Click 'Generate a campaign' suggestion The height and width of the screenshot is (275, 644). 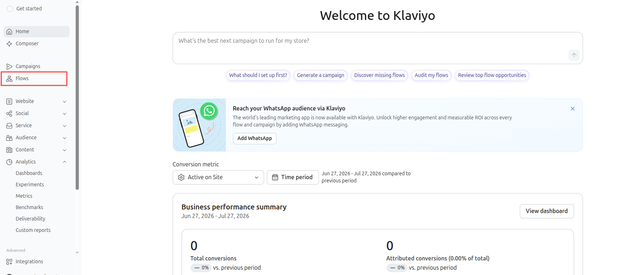tap(320, 75)
